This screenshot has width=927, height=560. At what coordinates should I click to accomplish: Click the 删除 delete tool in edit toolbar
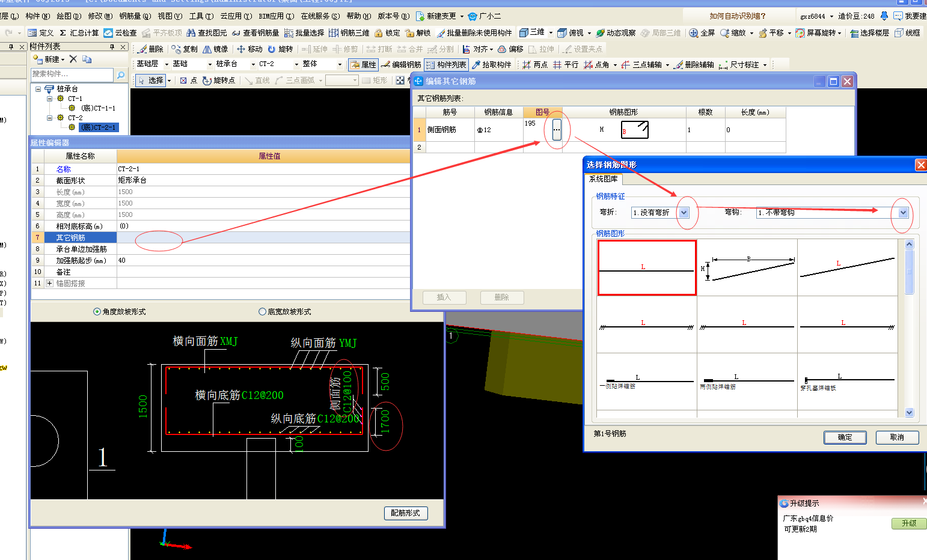[150, 49]
